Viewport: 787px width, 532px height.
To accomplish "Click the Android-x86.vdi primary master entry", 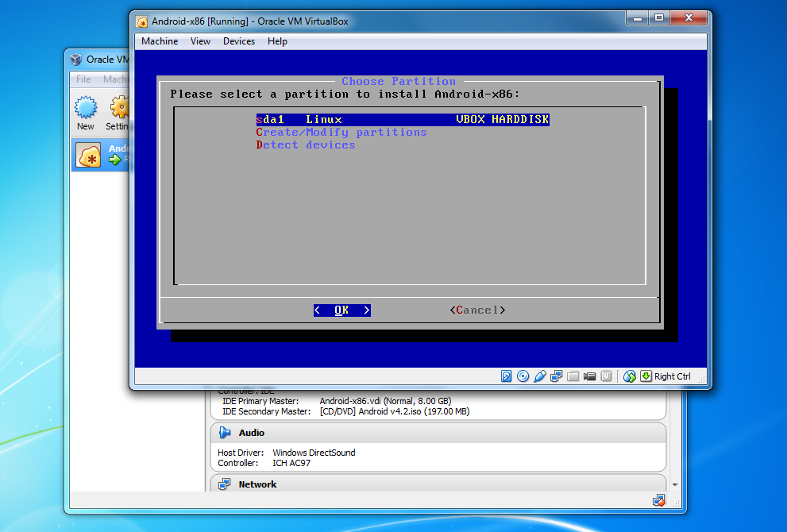I will coord(385,401).
